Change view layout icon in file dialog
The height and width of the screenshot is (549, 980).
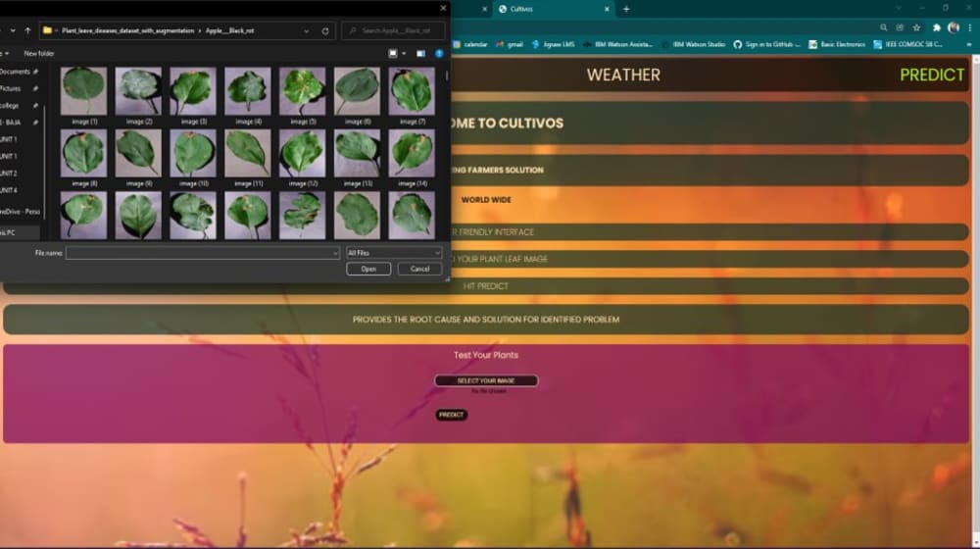tap(393, 53)
